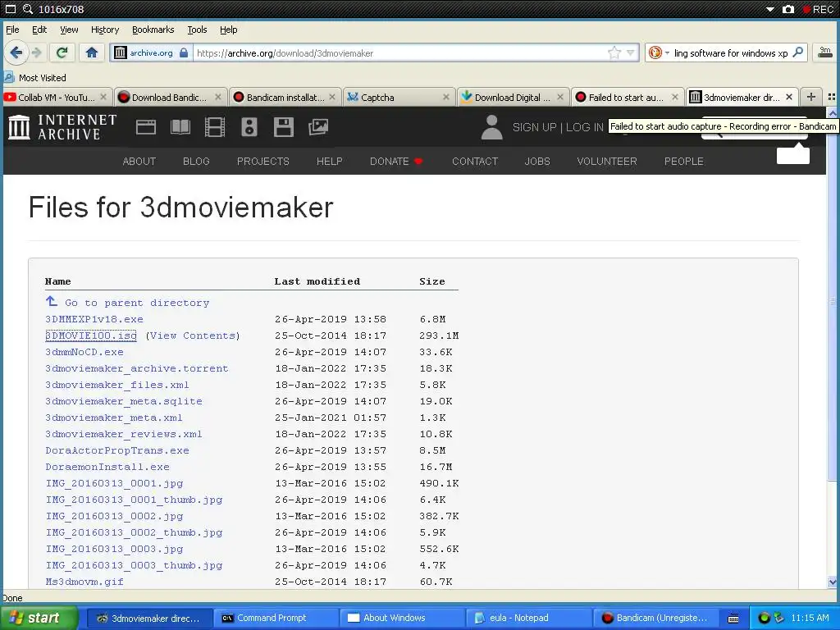Viewport: 840px width, 630px height.
Task: Open the Bookmarks menu
Action: pos(153,30)
